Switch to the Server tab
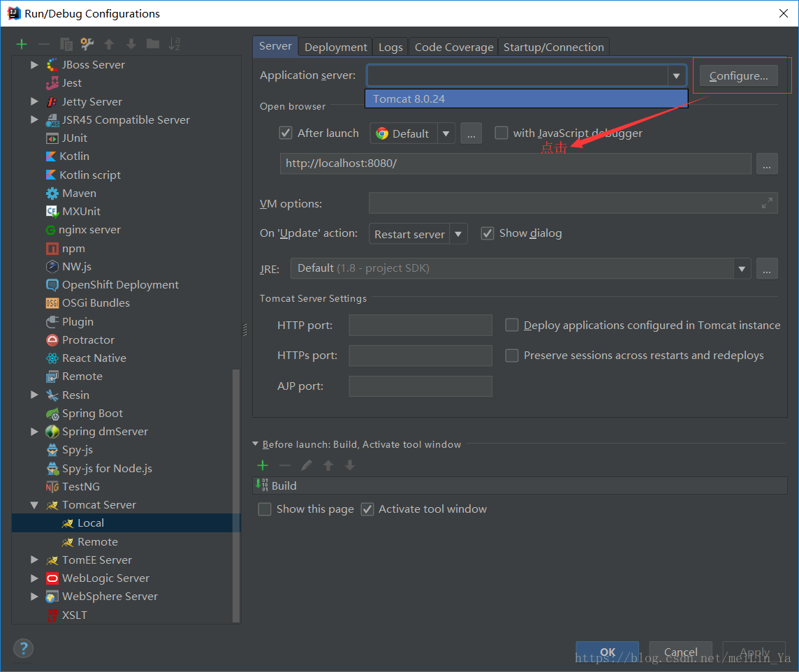The width and height of the screenshot is (799, 672). tap(276, 46)
